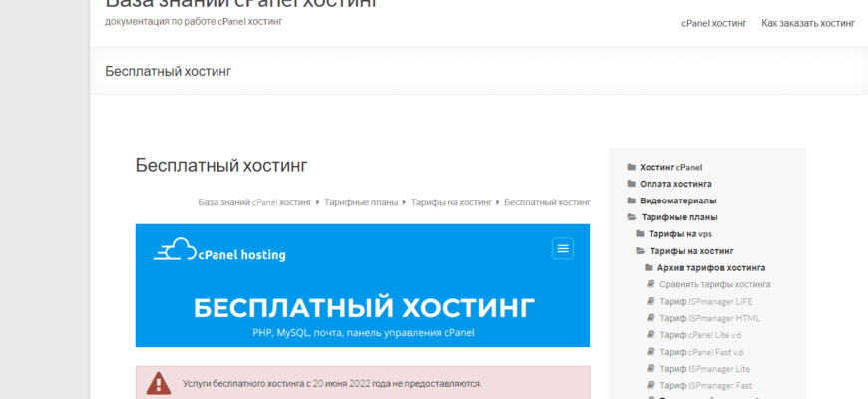
Task: Click the document icon beside Сравнить тарифы хостинга
Action: (651, 284)
